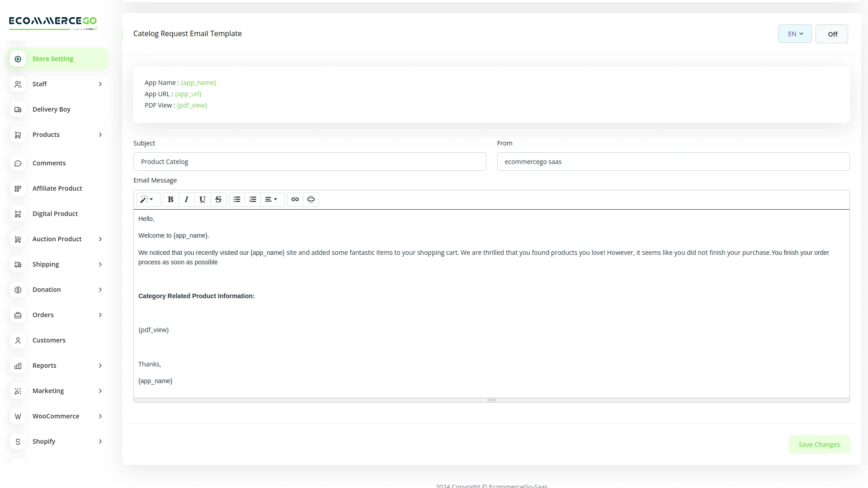This screenshot has height=488, width=868.
Task: Click the Save Changes button
Action: point(819,444)
